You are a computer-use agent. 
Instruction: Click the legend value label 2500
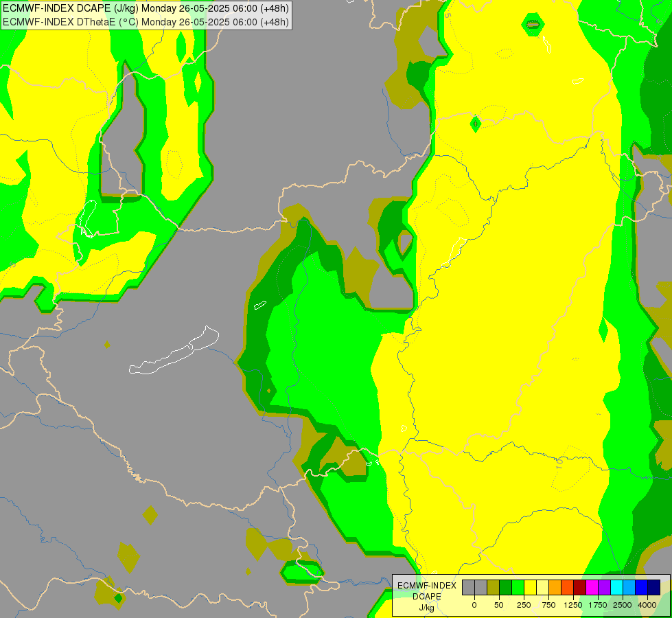tap(623, 605)
